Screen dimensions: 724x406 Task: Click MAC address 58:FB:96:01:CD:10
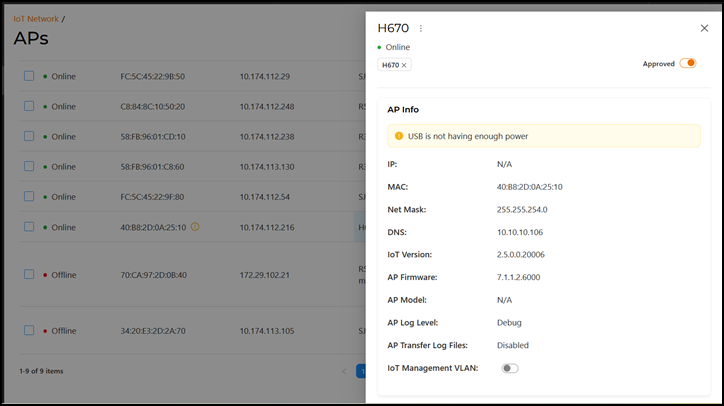153,137
